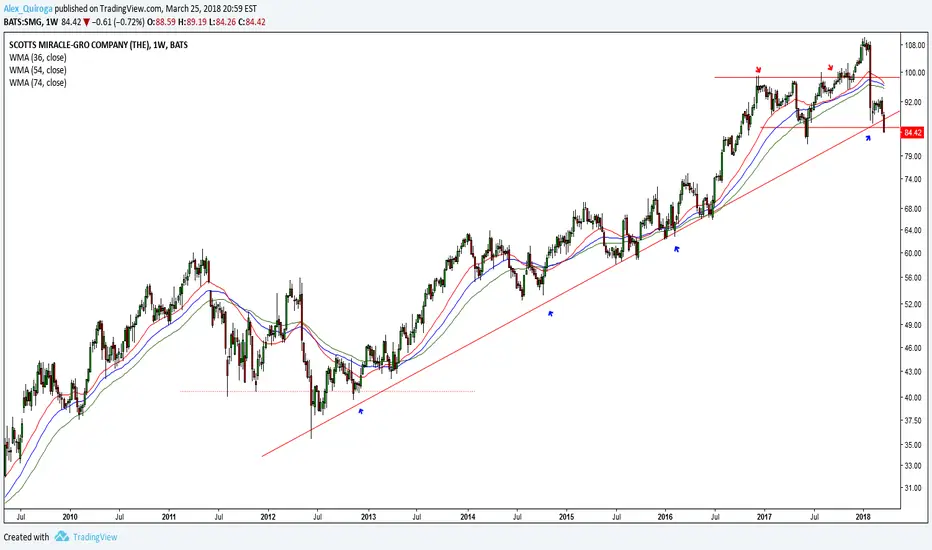The width and height of the screenshot is (932, 550).
Task: Click the 'BATS:SMG, 1W' symbol text
Action: pos(30,22)
